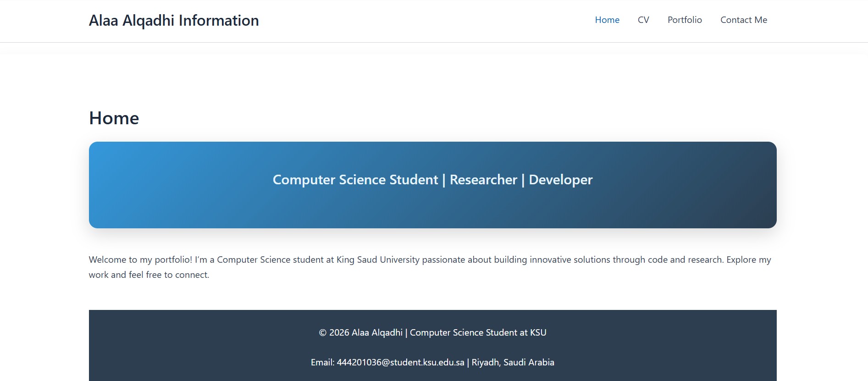
Task: Click the header area above the navigation divider
Action: [x=413, y=21]
